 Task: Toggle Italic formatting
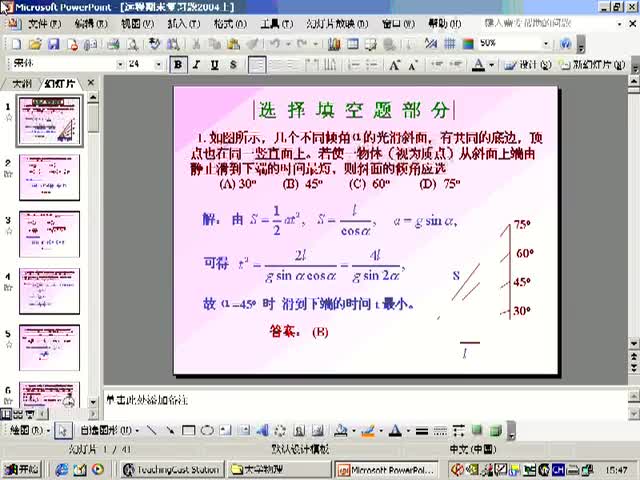(x=196, y=64)
